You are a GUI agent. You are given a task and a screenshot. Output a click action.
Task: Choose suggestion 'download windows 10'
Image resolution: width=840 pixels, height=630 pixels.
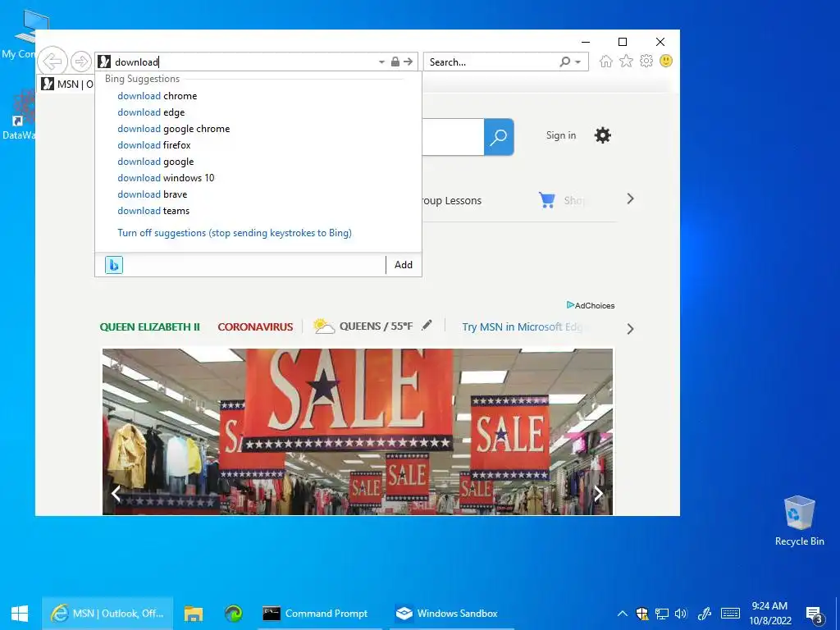pos(166,178)
